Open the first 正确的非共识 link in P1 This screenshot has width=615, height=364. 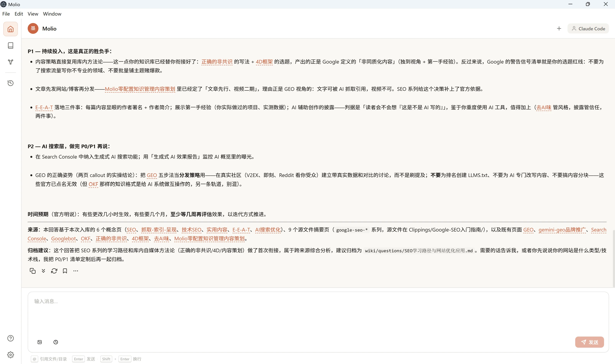point(217,62)
